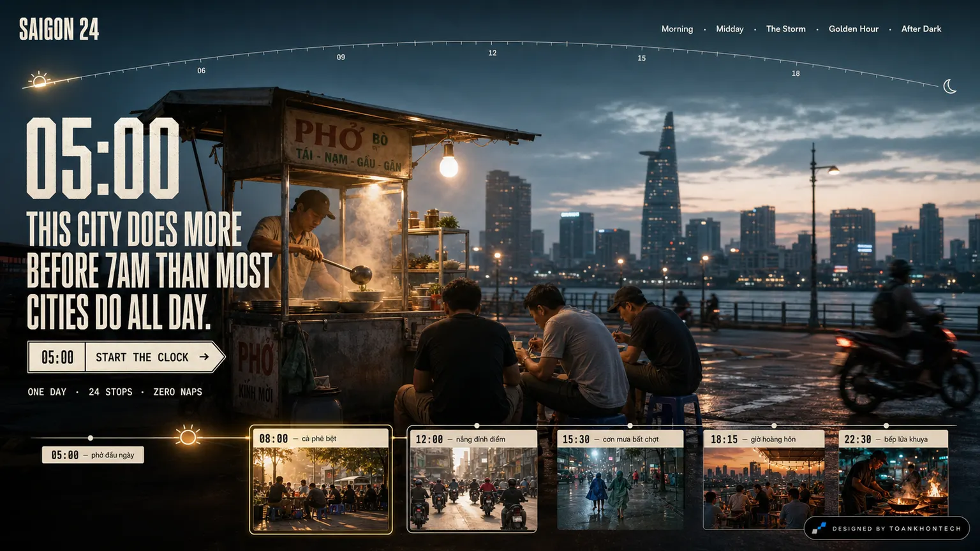The width and height of the screenshot is (980, 551).
Task: Go to The Storm section
Action: pyautogui.click(x=785, y=29)
